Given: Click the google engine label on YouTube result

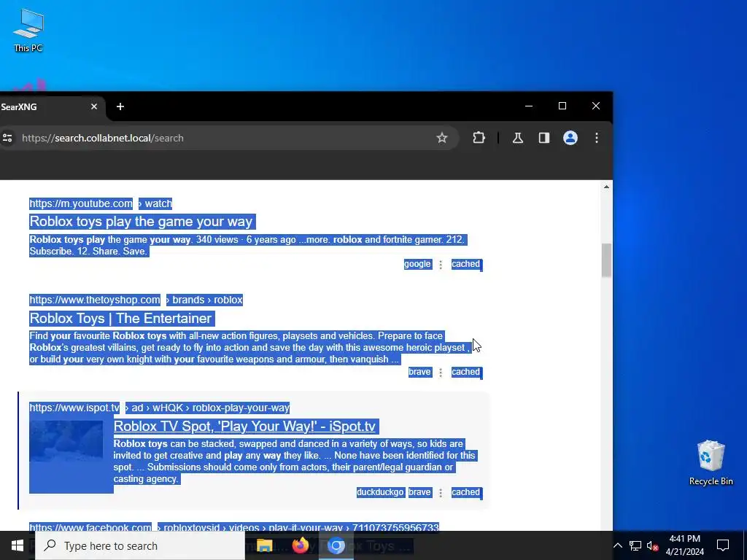Looking at the screenshot, I should (417, 264).
